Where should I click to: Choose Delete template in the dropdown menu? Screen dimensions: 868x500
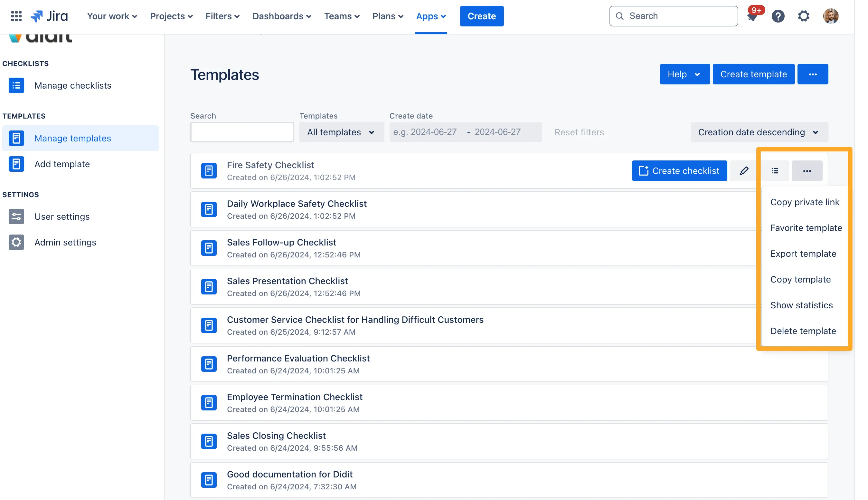[803, 331]
